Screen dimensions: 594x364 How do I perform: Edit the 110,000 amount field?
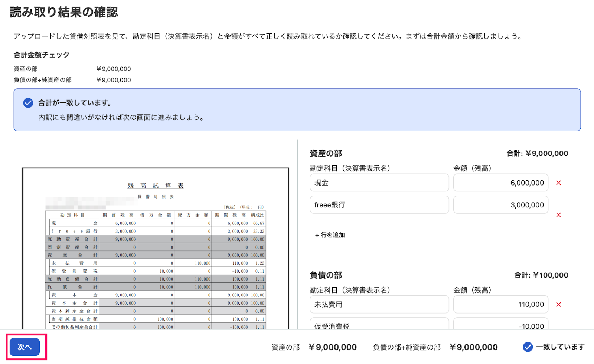point(500,304)
